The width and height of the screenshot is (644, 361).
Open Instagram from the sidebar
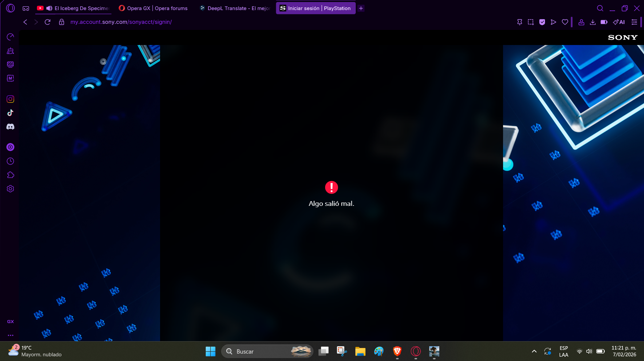pyautogui.click(x=10, y=99)
